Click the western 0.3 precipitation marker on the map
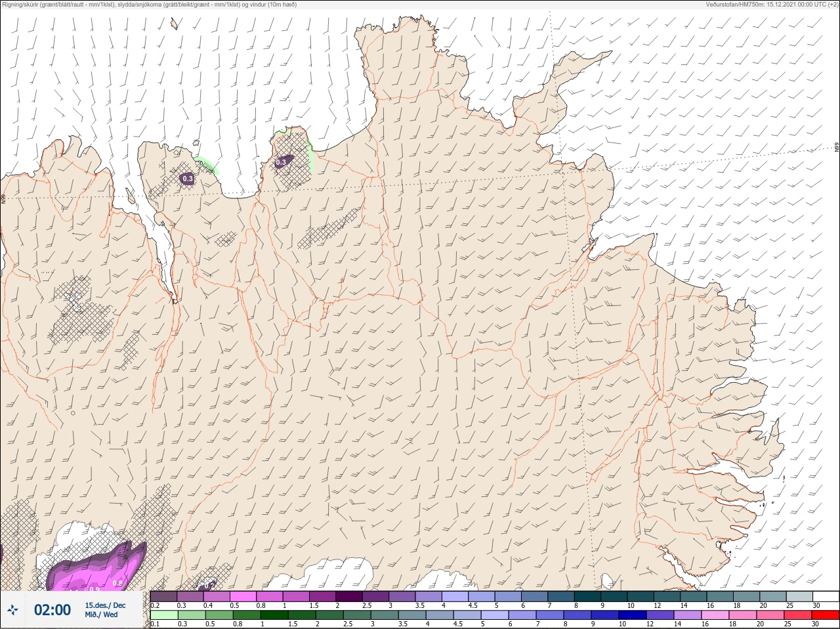840x629 pixels. pos(188,179)
